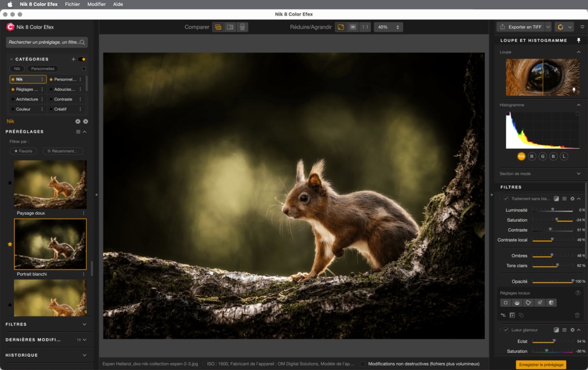Viewport: 588px width, 370px height.
Task: Remove the Lueur glamour filter
Action: pos(572,330)
